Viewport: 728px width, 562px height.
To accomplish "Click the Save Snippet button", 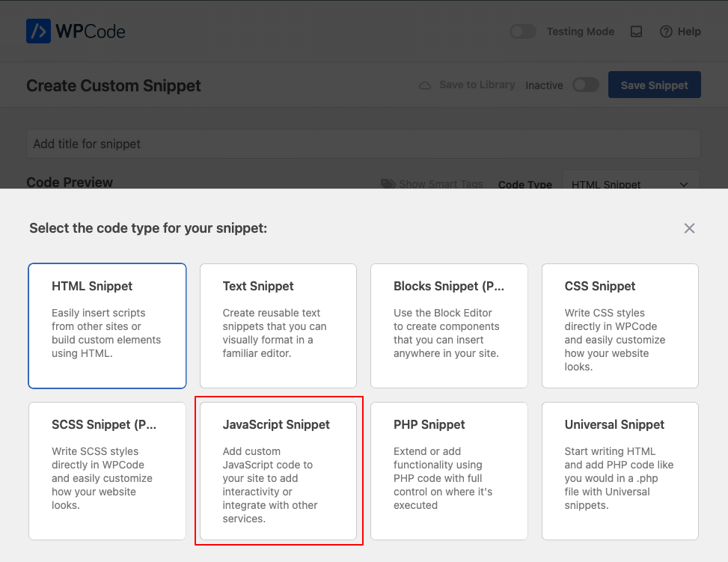I will point(654,85).
